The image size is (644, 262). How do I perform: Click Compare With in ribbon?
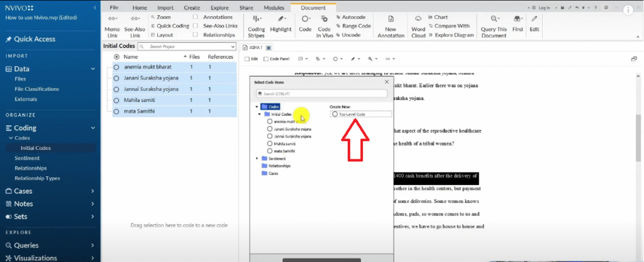coord(449,26)
